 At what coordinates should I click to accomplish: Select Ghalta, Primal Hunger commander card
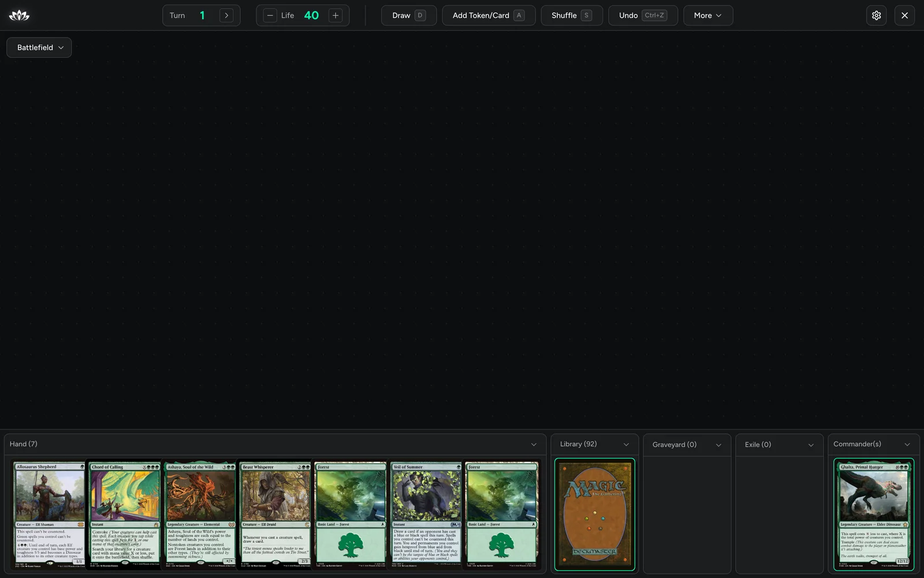click(874, 514)
